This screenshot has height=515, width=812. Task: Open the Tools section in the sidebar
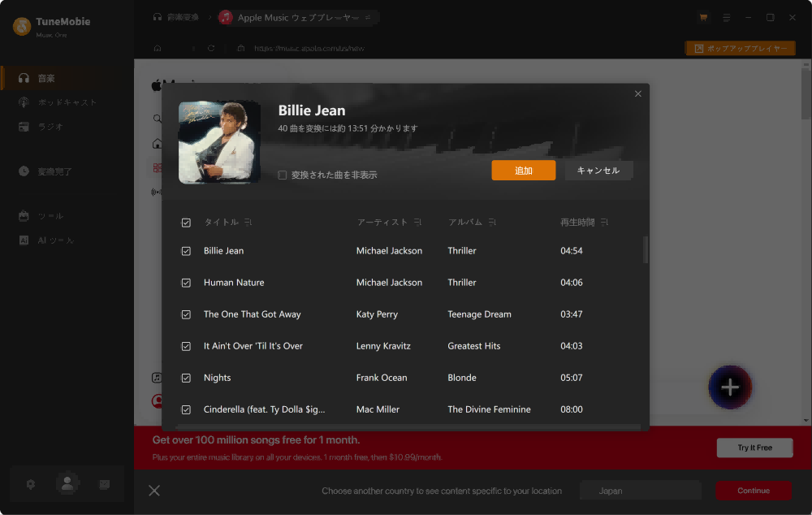click(67, 216)
